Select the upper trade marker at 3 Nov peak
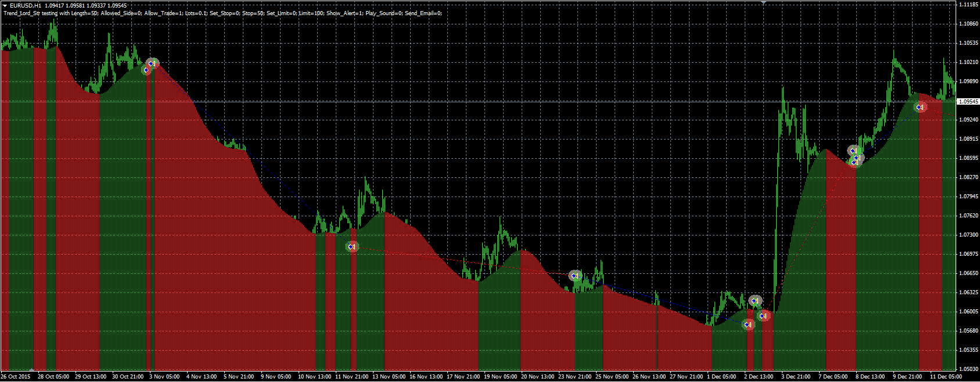Image resolution: width=980 pixels, height=382 pixels. pos(152,63)
